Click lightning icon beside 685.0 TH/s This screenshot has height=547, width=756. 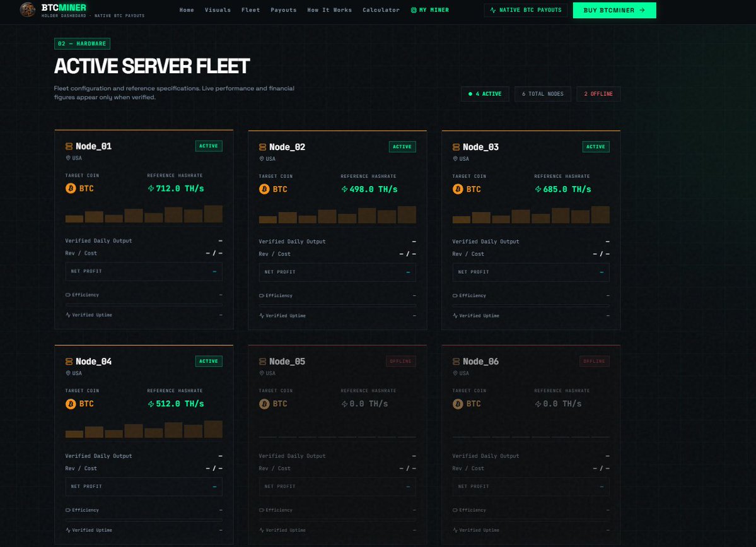[538, 189]
